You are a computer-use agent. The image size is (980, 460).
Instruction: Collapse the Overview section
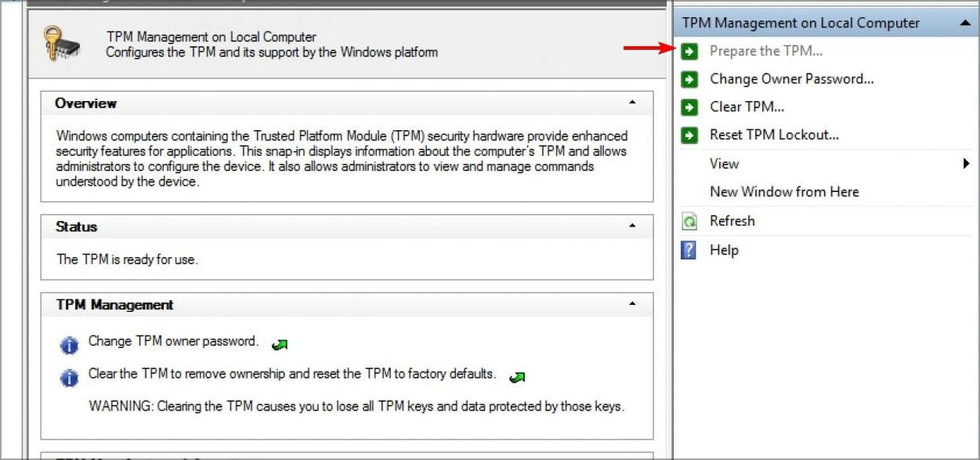[632, 103]
